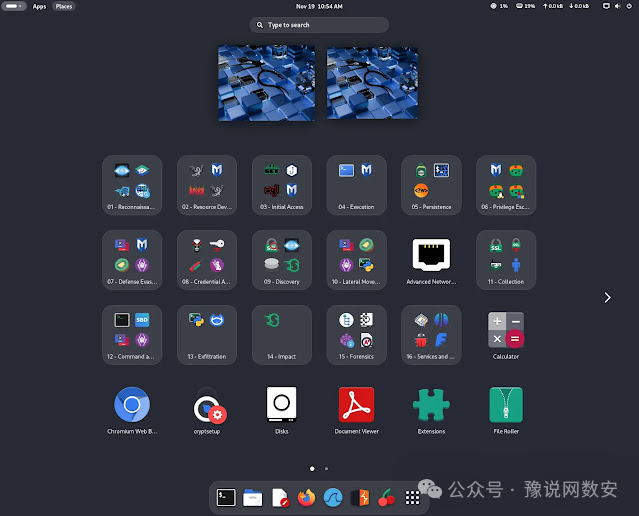Launch the Disks utility
639x516 pixels.
(282, 410)
